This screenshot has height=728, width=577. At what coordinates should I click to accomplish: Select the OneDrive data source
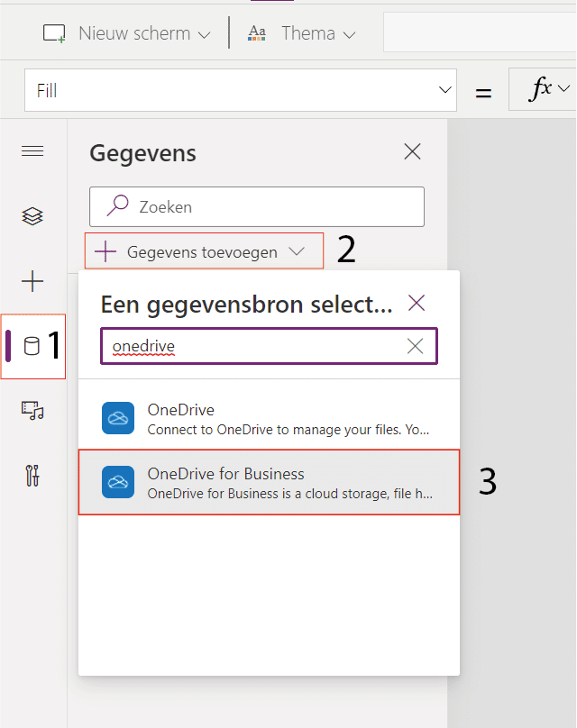[269, 418]
